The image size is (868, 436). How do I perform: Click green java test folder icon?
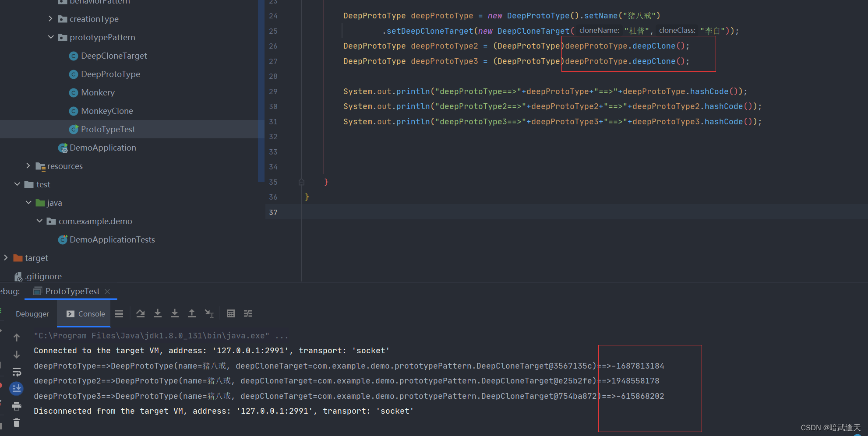[40, 203]
